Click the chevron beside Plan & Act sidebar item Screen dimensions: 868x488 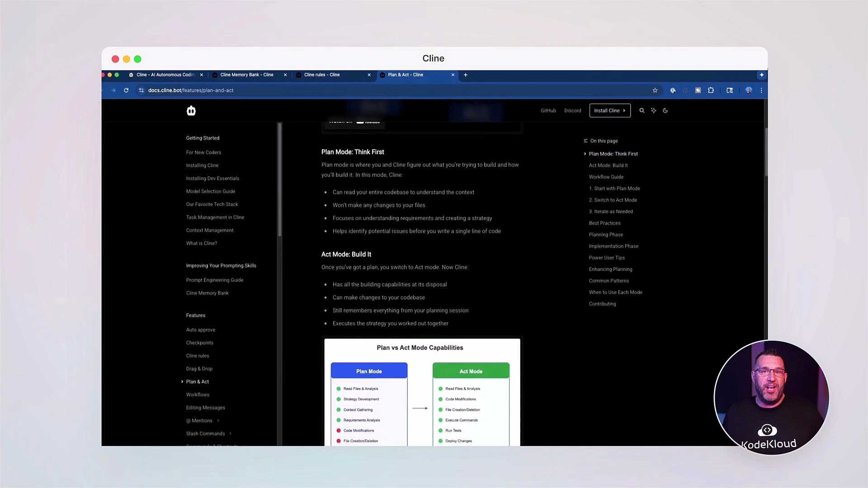(x=182, y=382)
